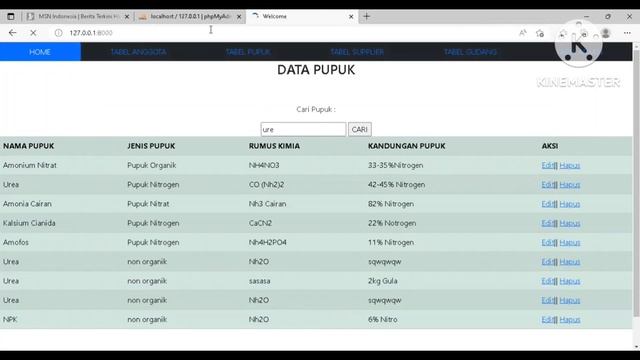Click the 33-35%Nitrogen cell
640x360 pixels.
[396, 165]
